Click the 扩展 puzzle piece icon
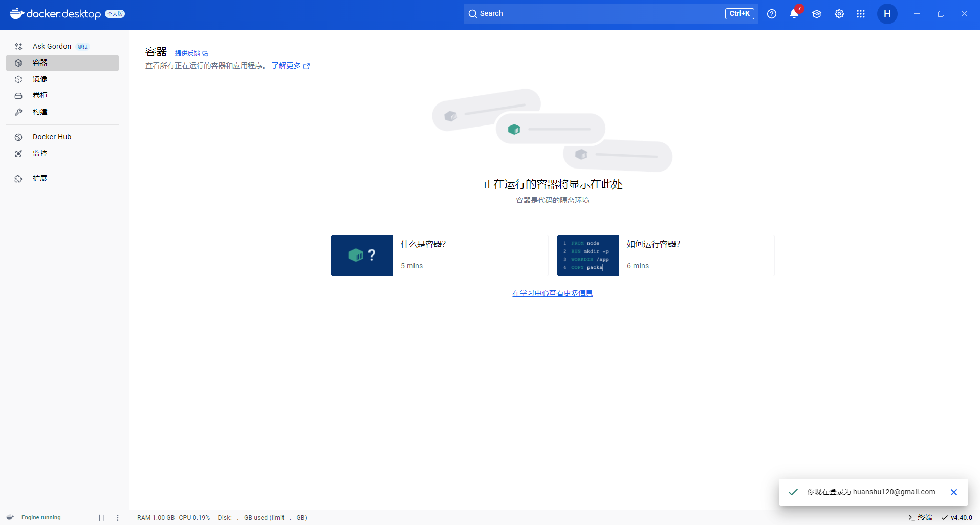This screenshot has height=525, width=980. [18, 179]
